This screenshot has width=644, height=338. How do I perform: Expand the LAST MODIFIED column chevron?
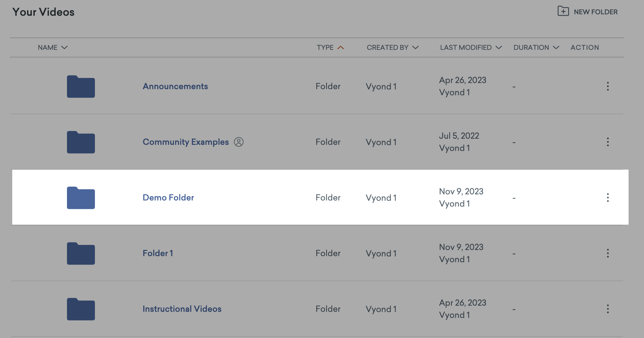pyautogui.click(x=498, y=47)
